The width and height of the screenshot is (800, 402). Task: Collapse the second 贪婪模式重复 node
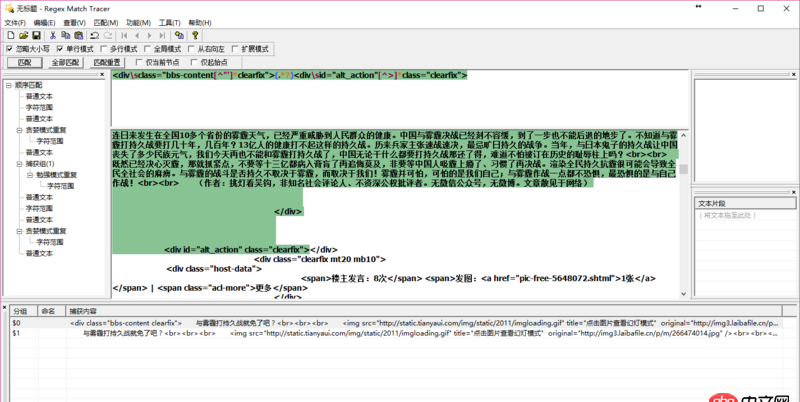pyautogui.click(x=19, y=231)
